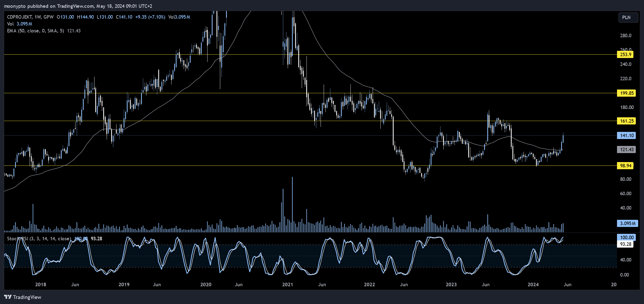This screenshot has height=304, width=644.
Task: Click the 240.0 price axis label
Action: coord(626,64)
